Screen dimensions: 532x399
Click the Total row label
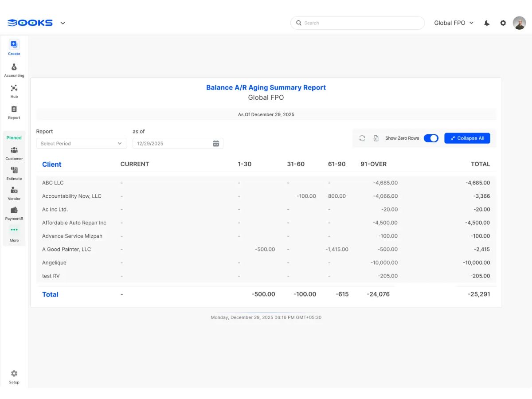pyautogui.click(x=50, y=294)
